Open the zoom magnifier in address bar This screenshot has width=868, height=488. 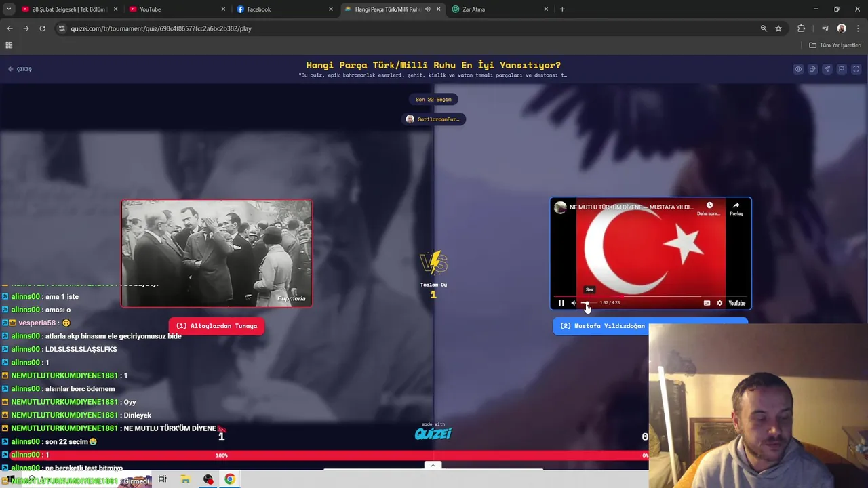[x=764, y=28]
